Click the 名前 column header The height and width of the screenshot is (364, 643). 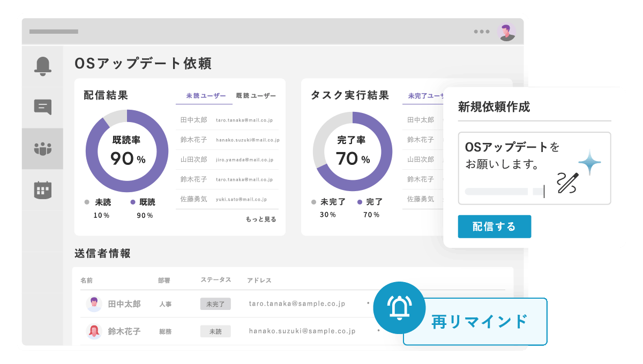coord(86,280)
